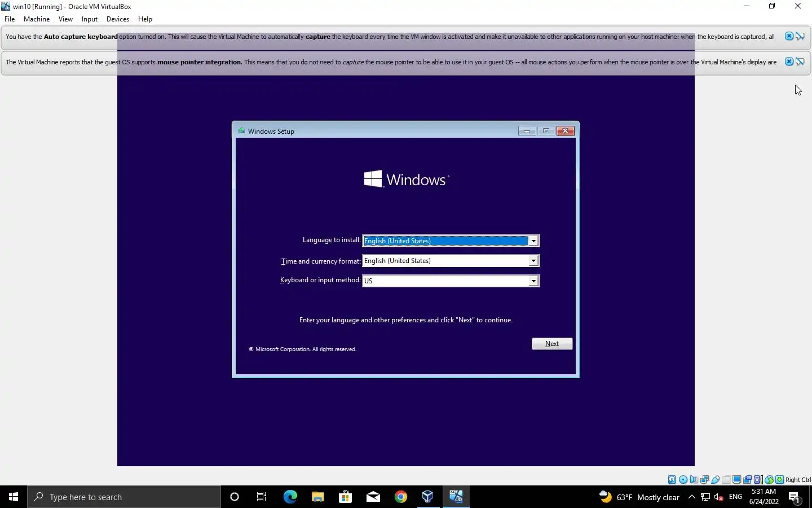
Task: Open Mail app from the taskbar
Action: pos(373,497)
